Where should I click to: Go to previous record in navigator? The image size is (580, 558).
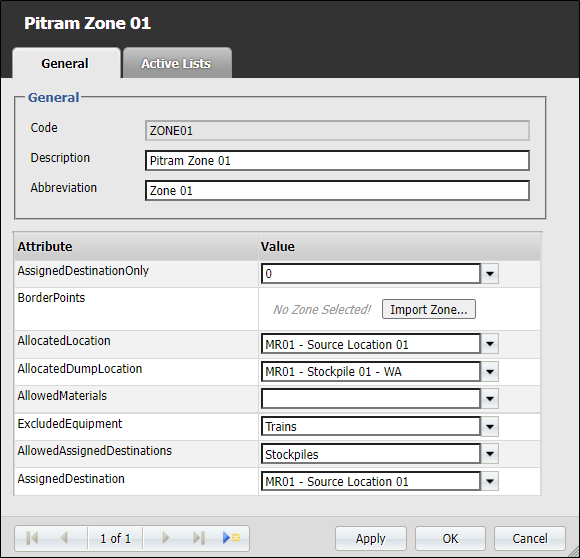tap(64, 538)
